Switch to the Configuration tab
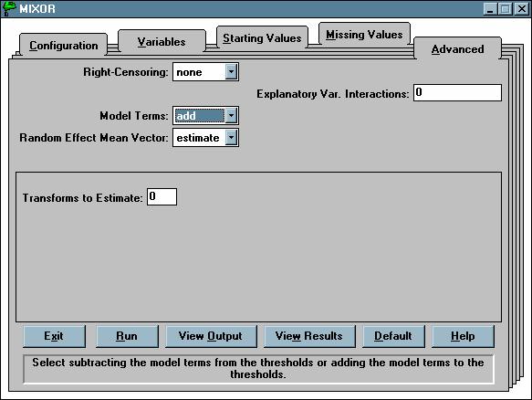Viewport: 532px width, 400px height. (x=64, y=45)
